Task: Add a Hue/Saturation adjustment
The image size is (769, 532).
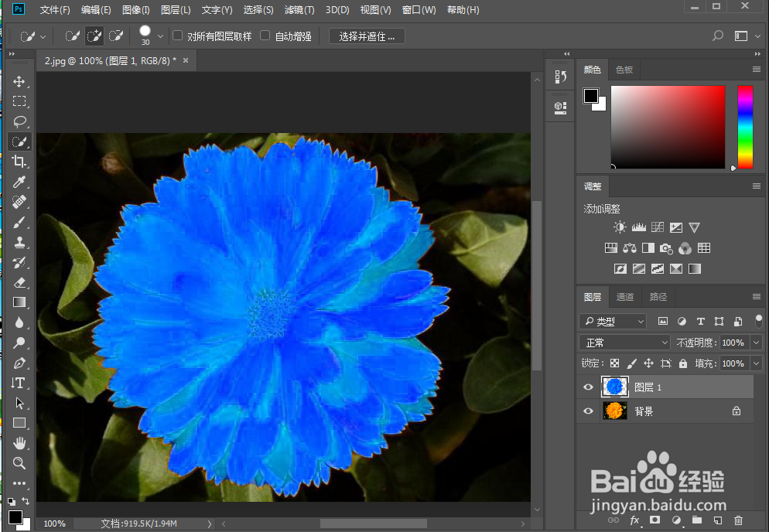Action: pyautogui.click(x=611, y=248)
